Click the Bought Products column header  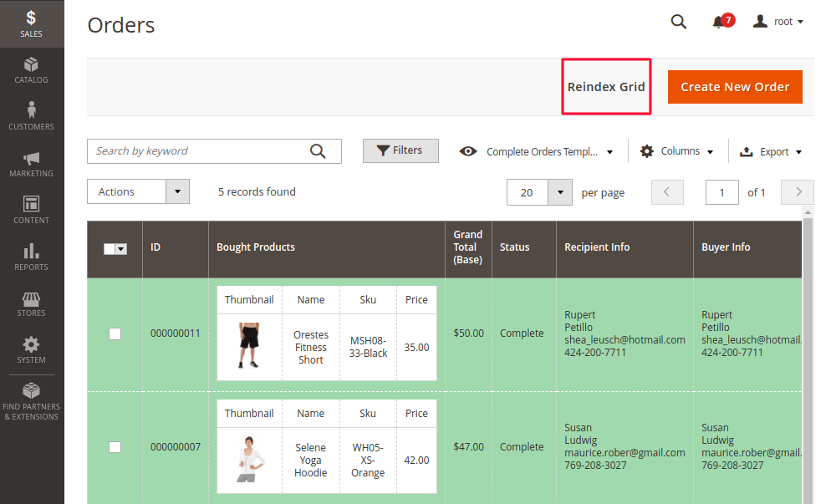pos(326,247)
